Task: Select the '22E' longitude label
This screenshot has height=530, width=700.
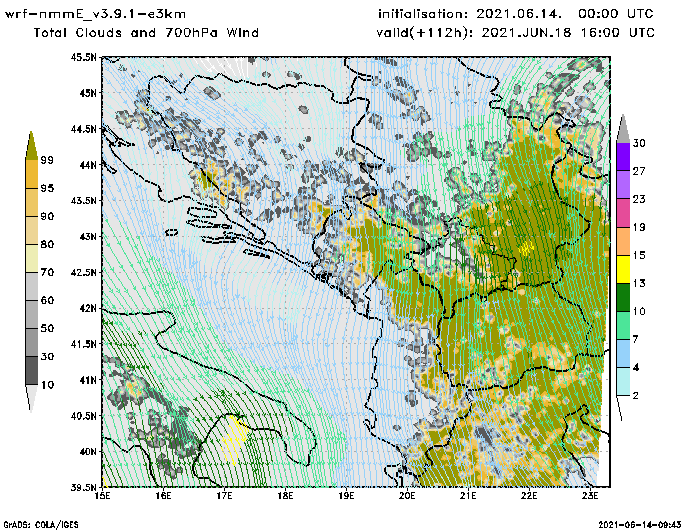Action: coord(529,496)
